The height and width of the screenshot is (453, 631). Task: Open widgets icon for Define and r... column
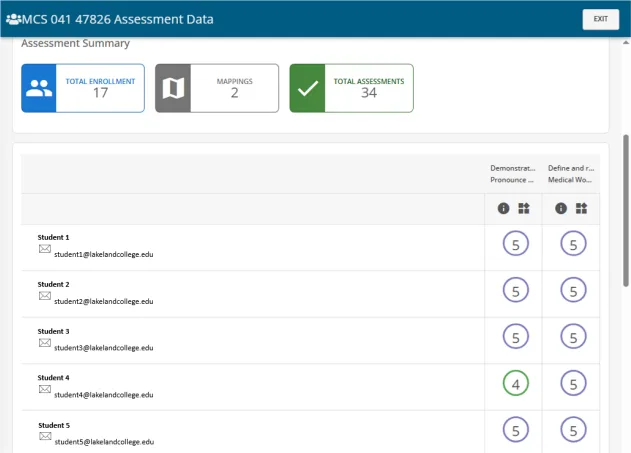point(581,208)
